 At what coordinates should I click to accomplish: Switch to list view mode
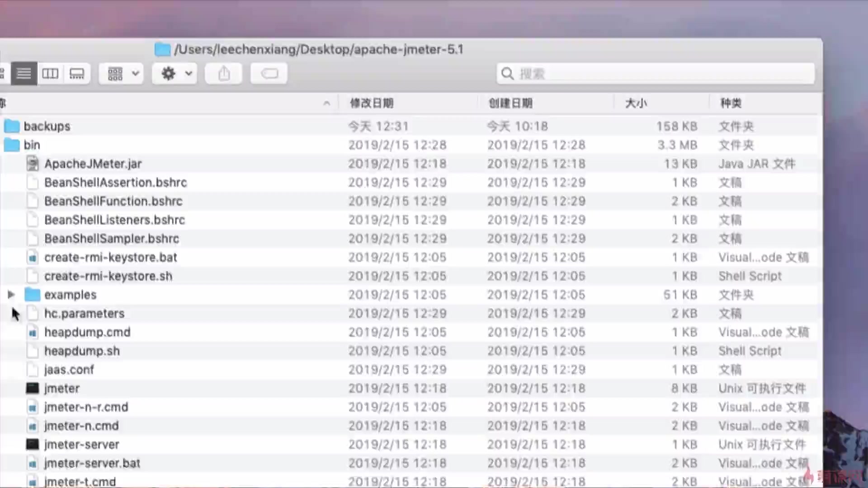[x=24, y=74]
